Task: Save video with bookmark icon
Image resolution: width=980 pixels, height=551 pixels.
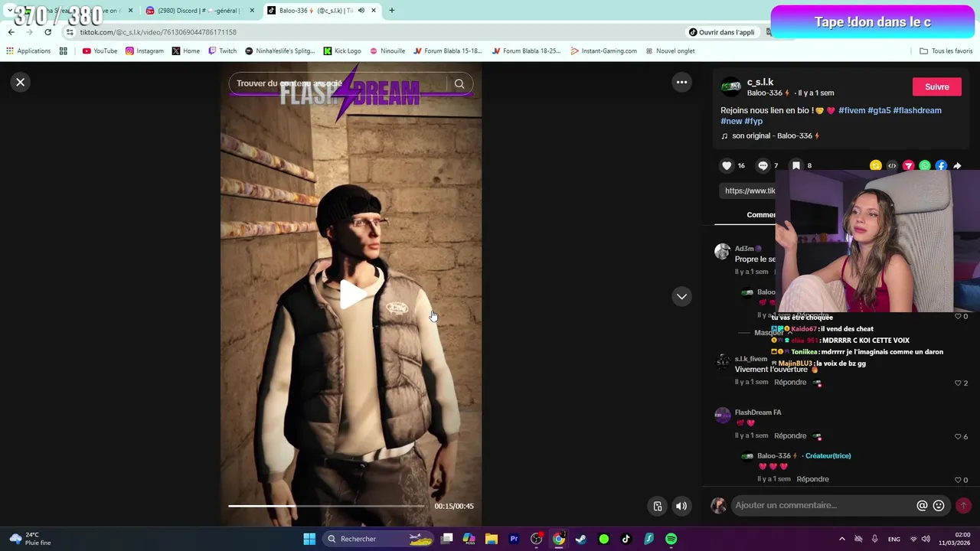Action: pos(796,165)
